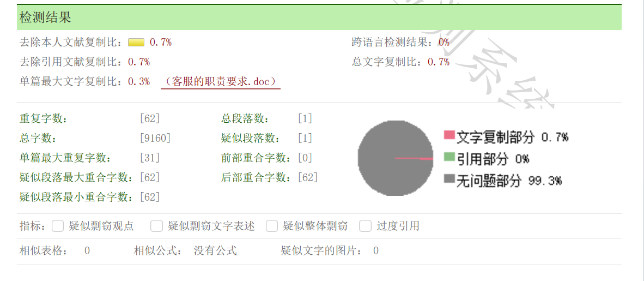Select the 总字数 value [9160]
This screenshot has height=281, width=644.
(155, 138)
